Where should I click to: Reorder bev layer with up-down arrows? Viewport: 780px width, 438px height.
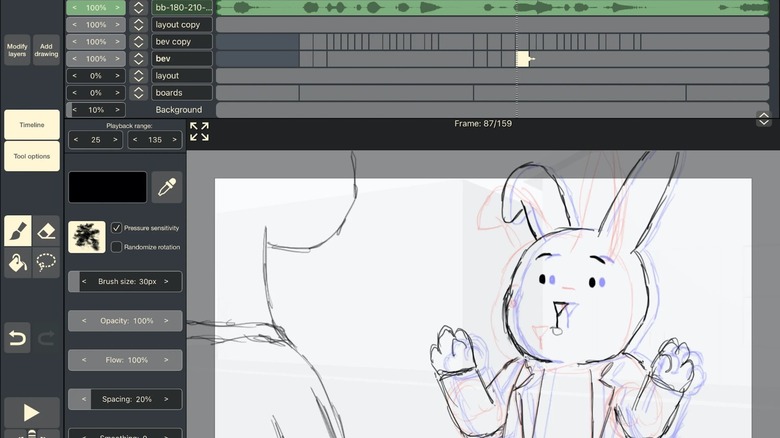tap(138, 59)
